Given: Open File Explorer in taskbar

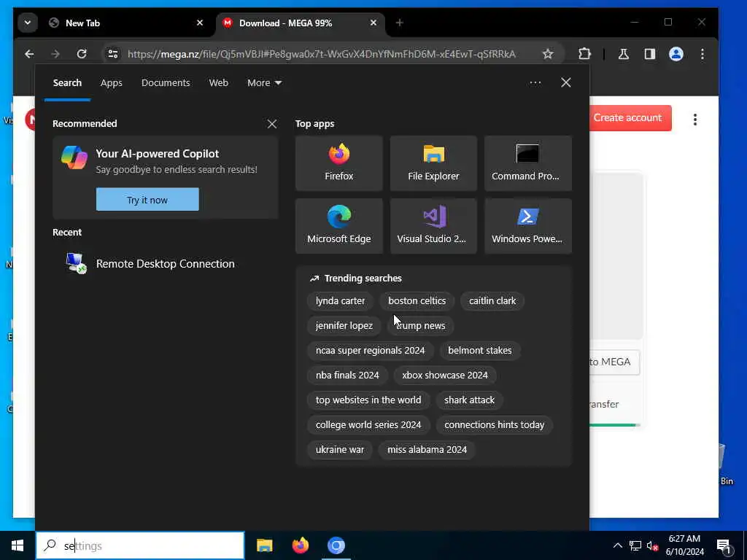Looking at the screenshot, I should (264, 545).
